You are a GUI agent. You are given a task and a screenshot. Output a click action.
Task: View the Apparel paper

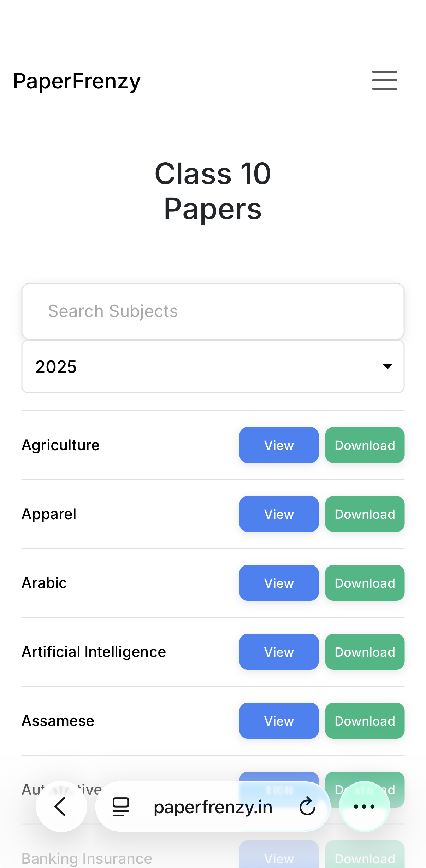click(x=279, y=514)
